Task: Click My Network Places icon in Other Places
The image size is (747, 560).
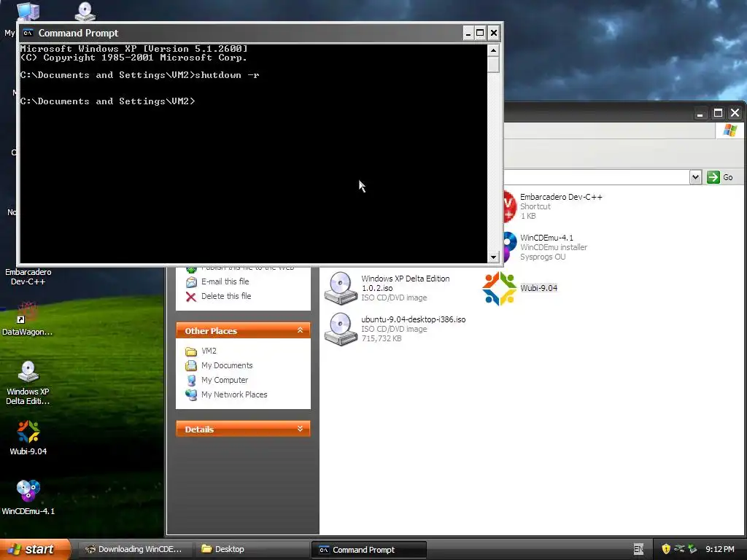Action: (191, 394)
